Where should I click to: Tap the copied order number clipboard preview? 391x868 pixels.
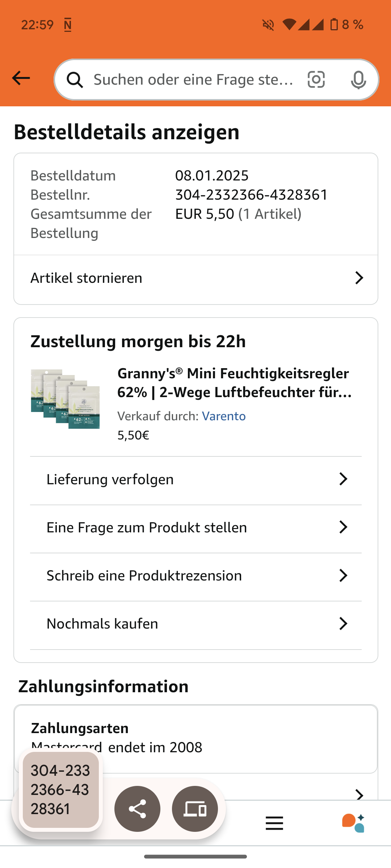(60, 790)
